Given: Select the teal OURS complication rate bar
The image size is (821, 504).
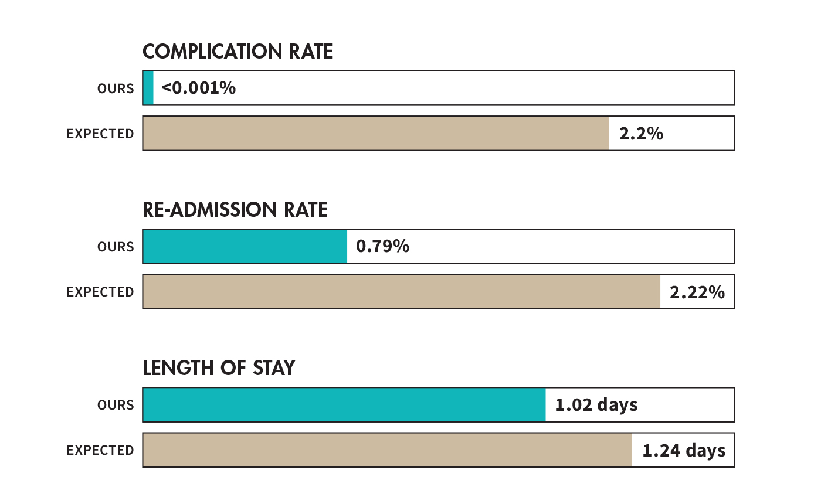Looking at the screenshot, I should coord(148,88).
